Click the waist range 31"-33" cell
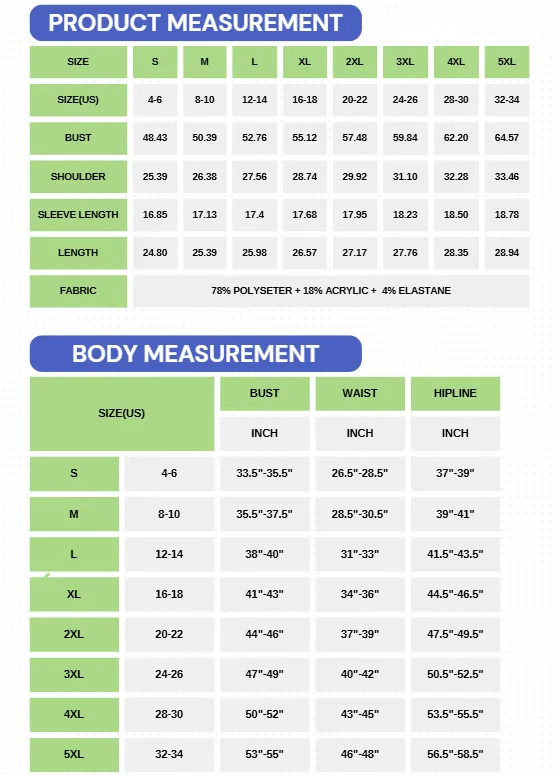The width and height of the screenshot is (559, 775). coord(360,554)
